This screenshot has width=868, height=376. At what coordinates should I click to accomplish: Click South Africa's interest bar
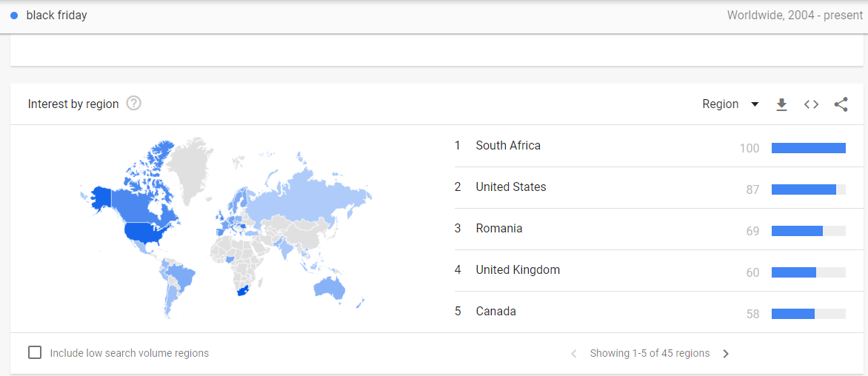pyautogui.click(x=808, y=148)
